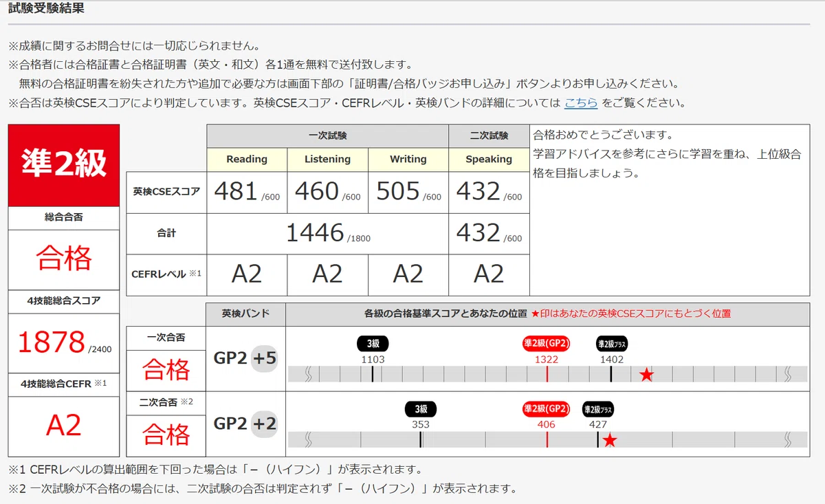The width and height of the screenshot is (825, 504).
Task: Click the red 準2級 grade box
Action: [x=64, y=165]
